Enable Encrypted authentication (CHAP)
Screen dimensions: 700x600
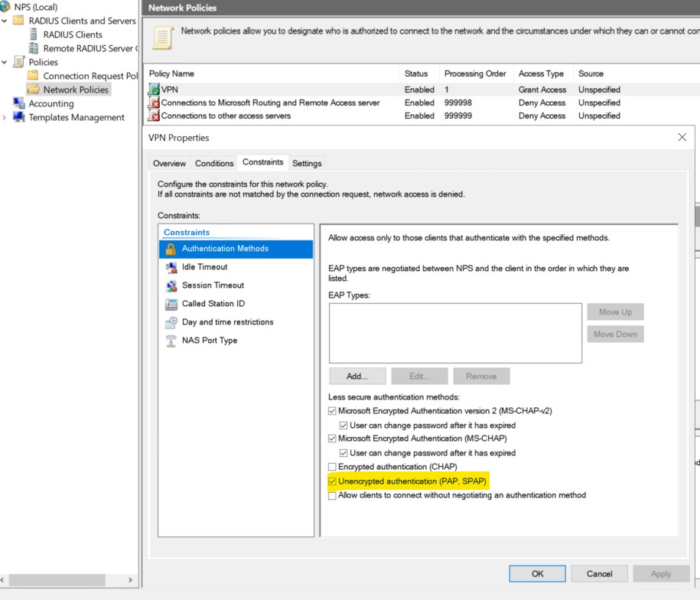[x=332, y=467]
